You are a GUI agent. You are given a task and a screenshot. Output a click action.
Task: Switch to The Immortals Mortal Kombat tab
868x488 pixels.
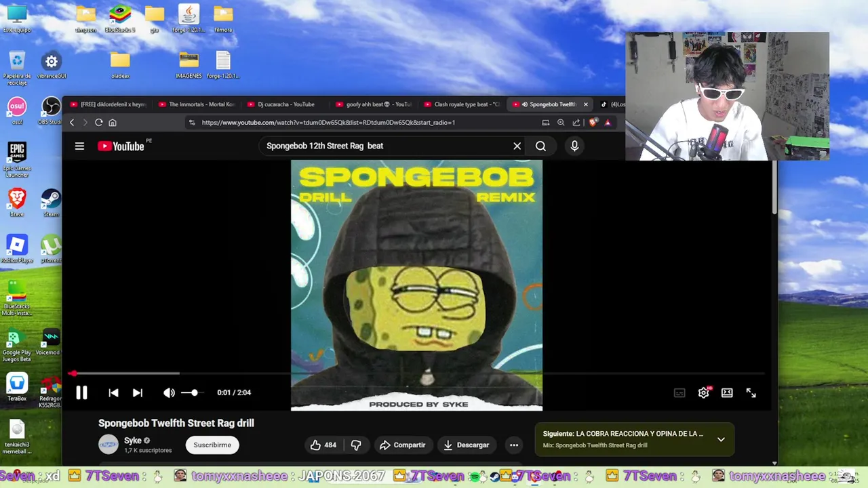pyautogui.click(x=197, y=104)
